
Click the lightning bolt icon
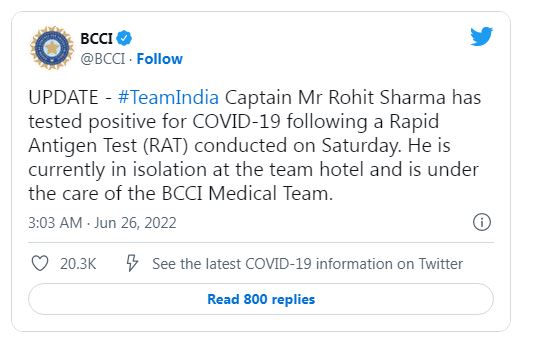[x=132, y=263]
